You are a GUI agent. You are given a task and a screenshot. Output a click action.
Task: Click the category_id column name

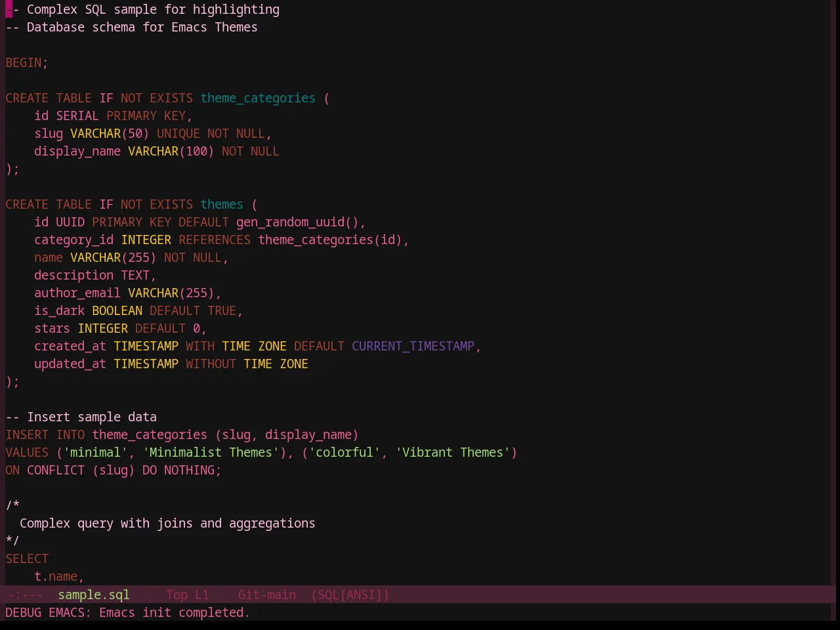(74, 240)
